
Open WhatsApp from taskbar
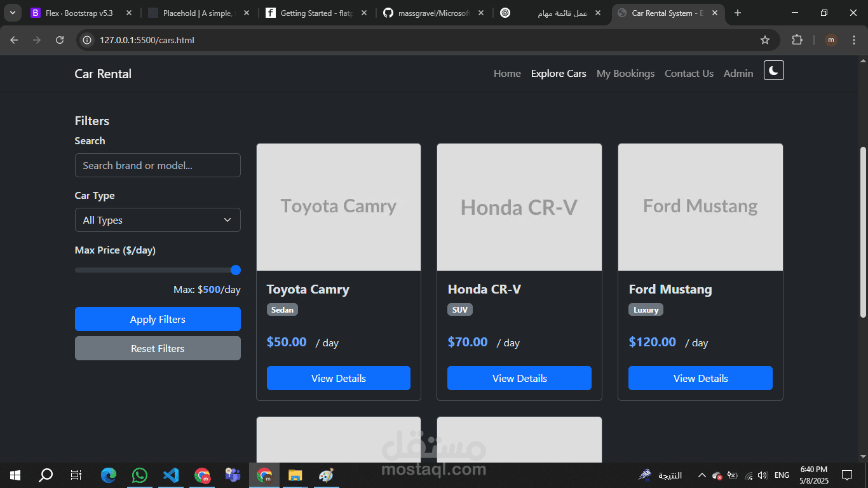pos(140,475)
